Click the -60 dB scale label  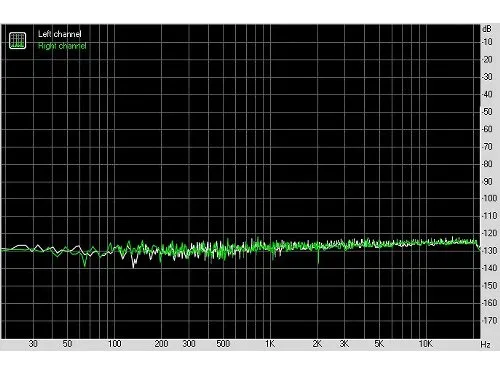tap(487, 129)
